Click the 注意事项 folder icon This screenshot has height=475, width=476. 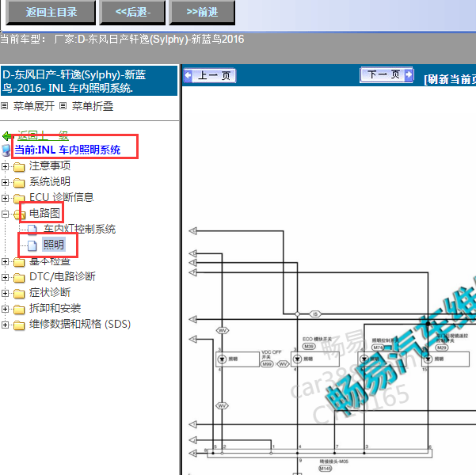pyautogui.click(x=19, y=166)
